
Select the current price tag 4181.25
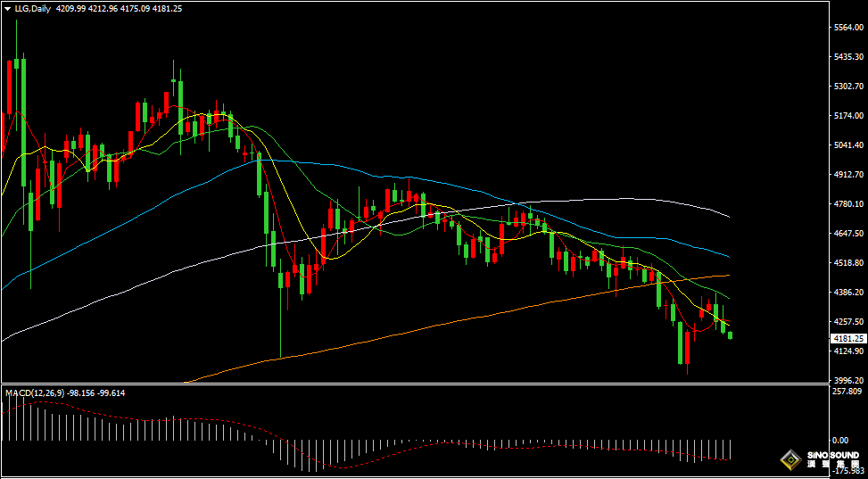point(848,338)
